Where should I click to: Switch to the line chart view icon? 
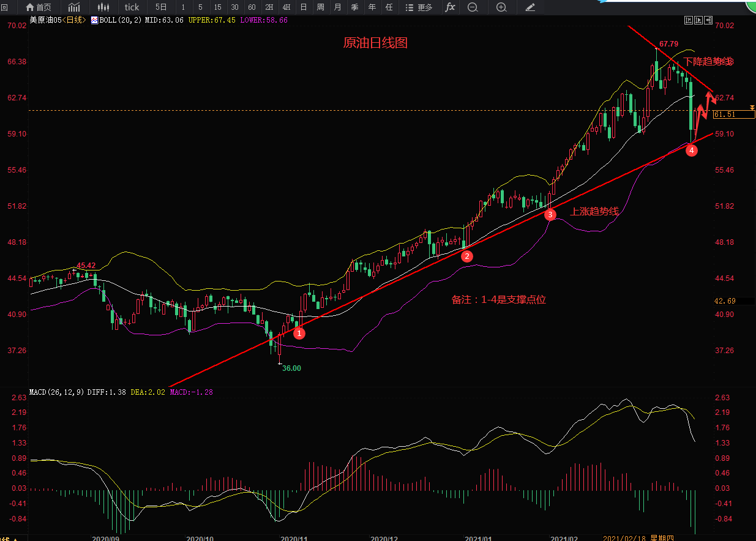[x=74, y=7]
